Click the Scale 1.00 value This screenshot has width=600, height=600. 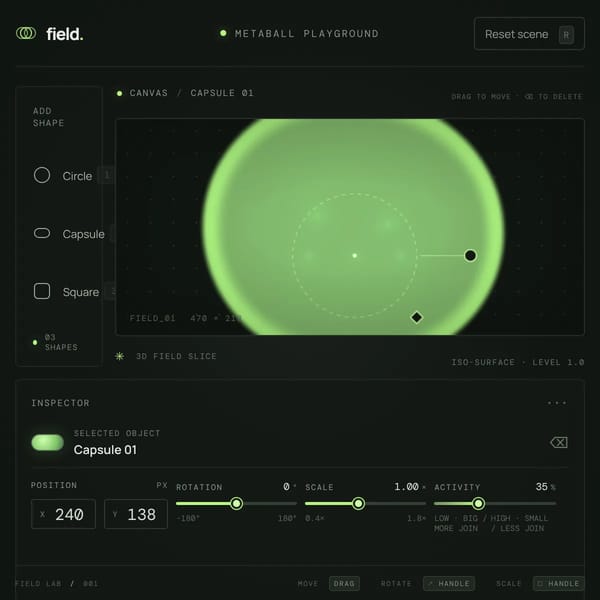[409, 487]
